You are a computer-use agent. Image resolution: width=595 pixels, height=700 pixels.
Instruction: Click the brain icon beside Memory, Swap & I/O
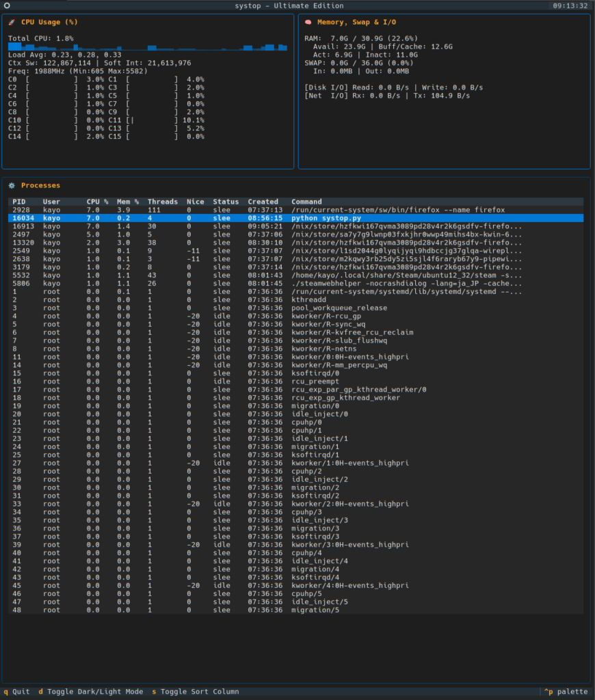click(308, 23)
